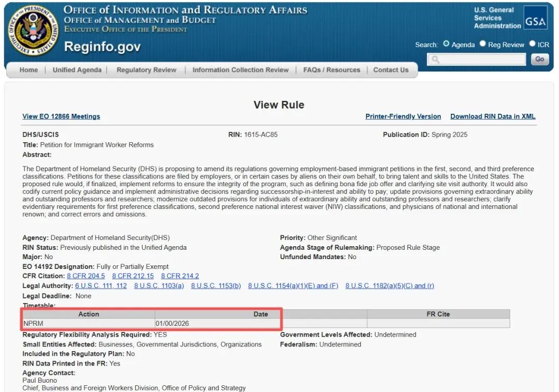Select the ICR search radio button
Image resolution: width=559 pixels, height=392 pixels.
[x=532, y=44]
